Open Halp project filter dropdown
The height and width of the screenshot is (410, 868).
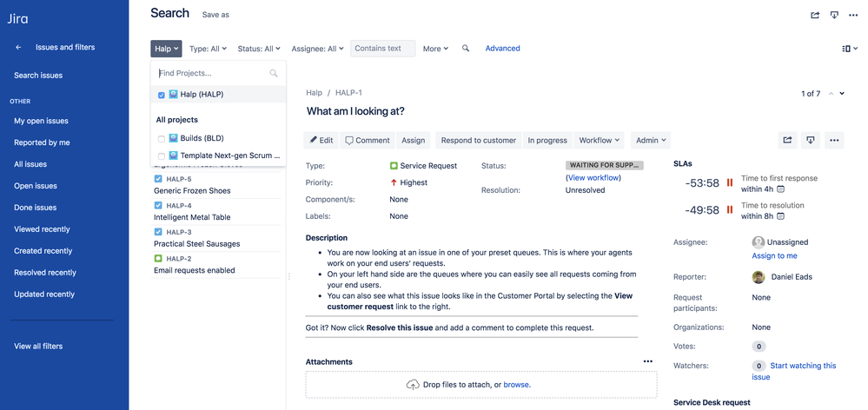point(166,49)
